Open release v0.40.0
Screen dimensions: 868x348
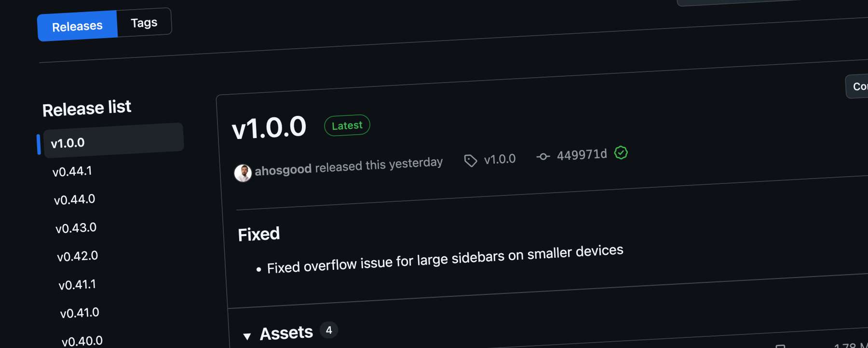pyautogui.click(x=82, y=341)
